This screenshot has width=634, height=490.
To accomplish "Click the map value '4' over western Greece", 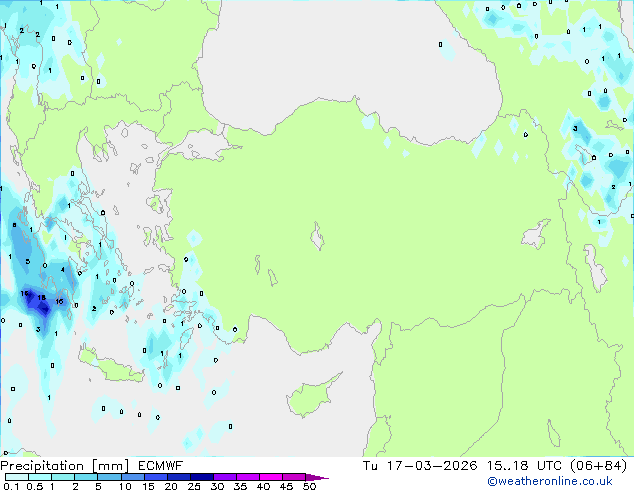I will point(63,270).
